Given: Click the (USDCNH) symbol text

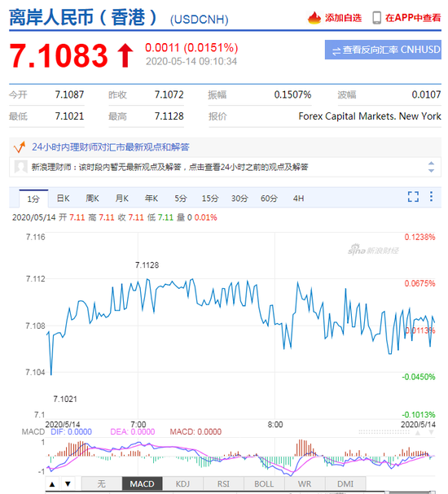Looking at the screenshot, I should click(x=200, y=20).
